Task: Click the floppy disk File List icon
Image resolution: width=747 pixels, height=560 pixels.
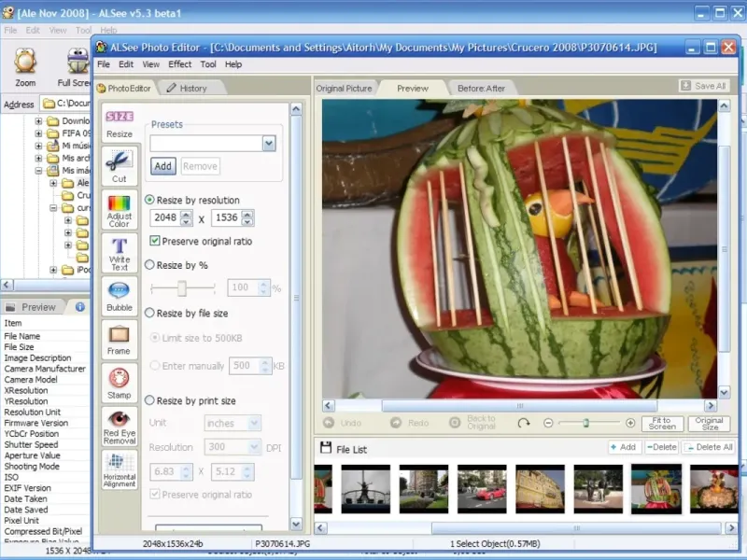Action: pyautogui.click(x=326, y=448)
